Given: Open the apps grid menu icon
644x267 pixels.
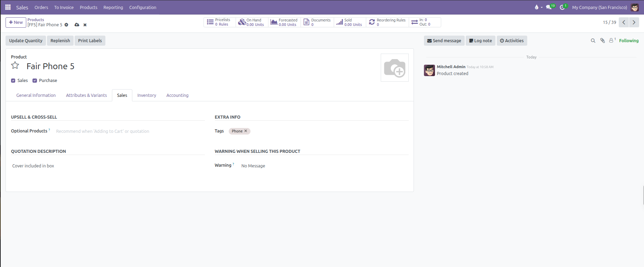Looking at the screenshot, I should 8,7.
